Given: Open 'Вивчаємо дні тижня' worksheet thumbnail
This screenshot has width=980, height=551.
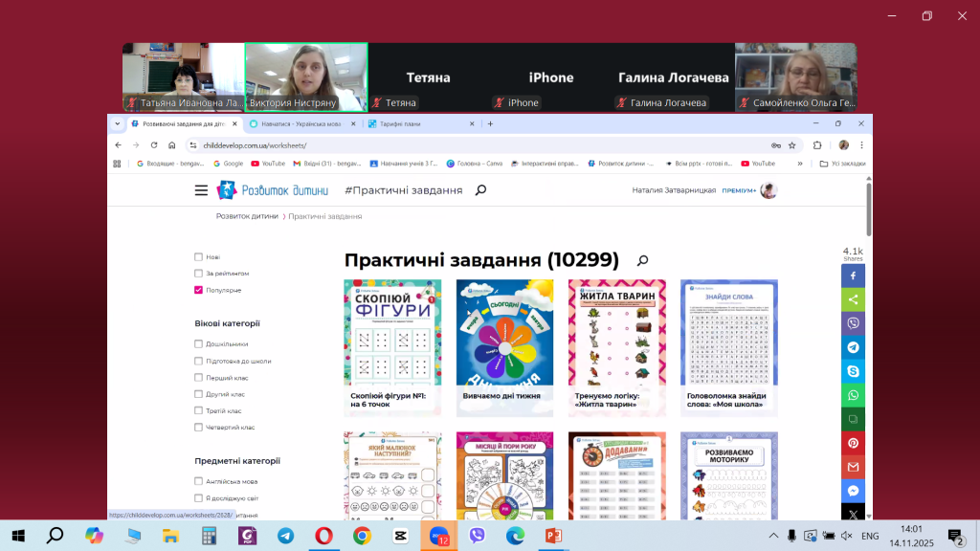Looking at the screenshot, I should [504, 337].
